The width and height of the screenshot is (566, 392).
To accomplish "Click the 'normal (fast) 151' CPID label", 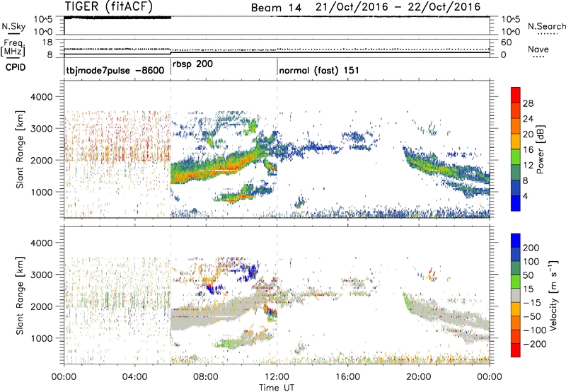I will (319, 70).
